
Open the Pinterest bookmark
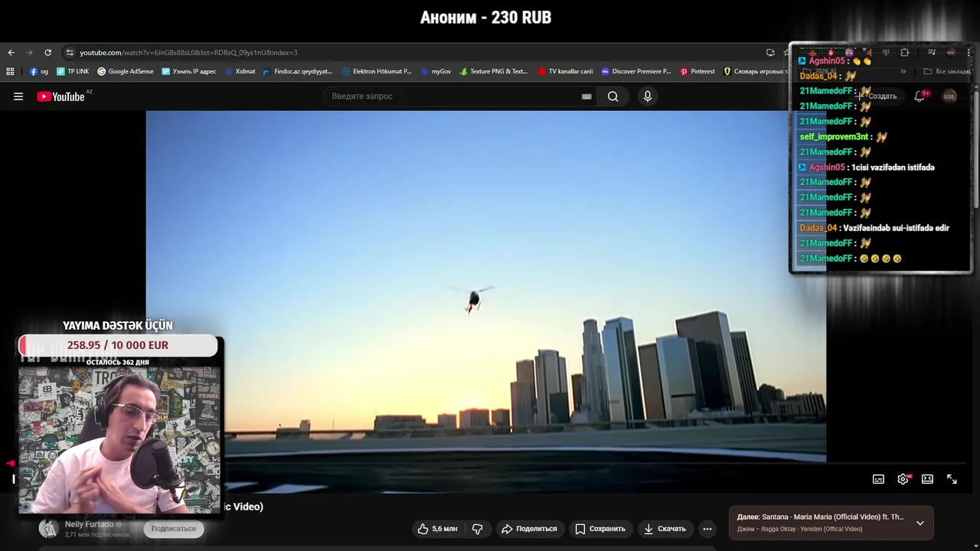(x=697, y=71)
